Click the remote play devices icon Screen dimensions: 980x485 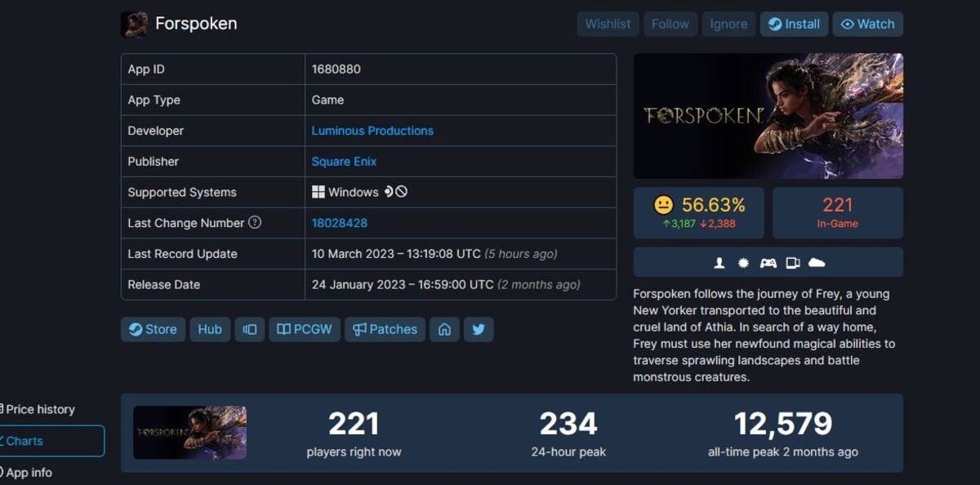(x=792, y=263)
